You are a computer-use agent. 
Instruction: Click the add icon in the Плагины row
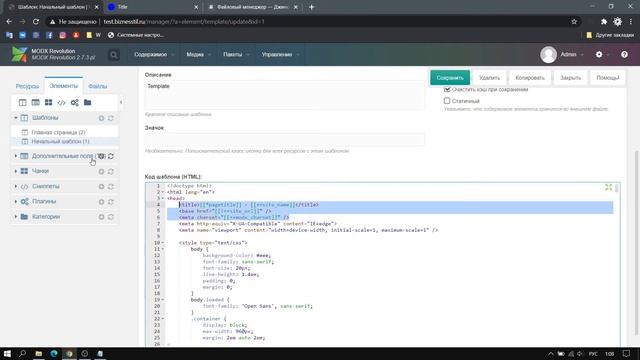[x=101, y=202]
